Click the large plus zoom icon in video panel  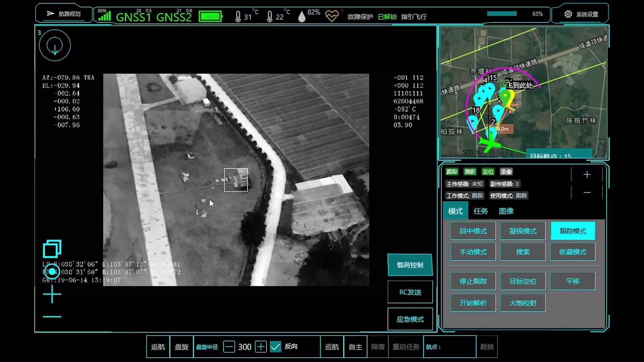coord(52,295)
